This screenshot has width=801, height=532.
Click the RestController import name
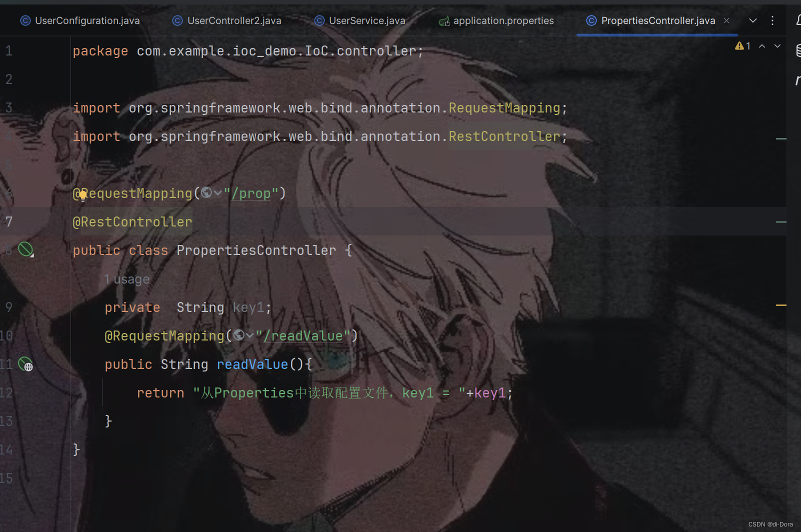(504, 136)
